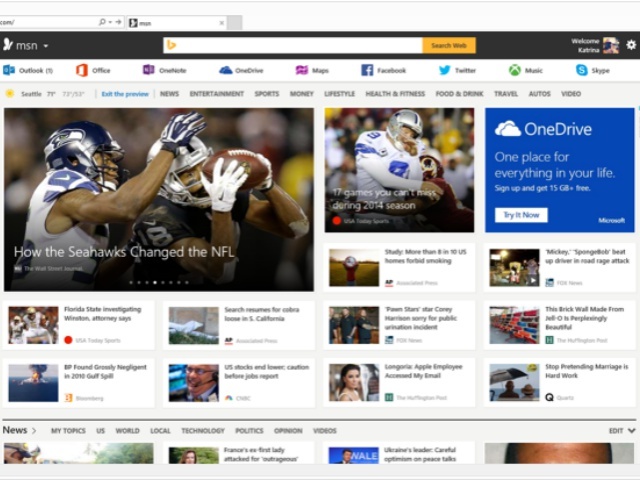Open the Twitter icon
The width and height of the screenshot is (640, 480).
[x=445, y=70]
